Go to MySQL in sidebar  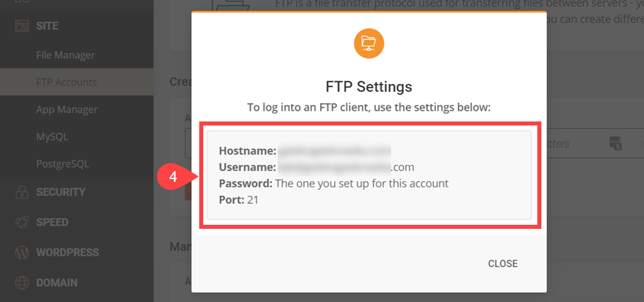click(52, 137)
